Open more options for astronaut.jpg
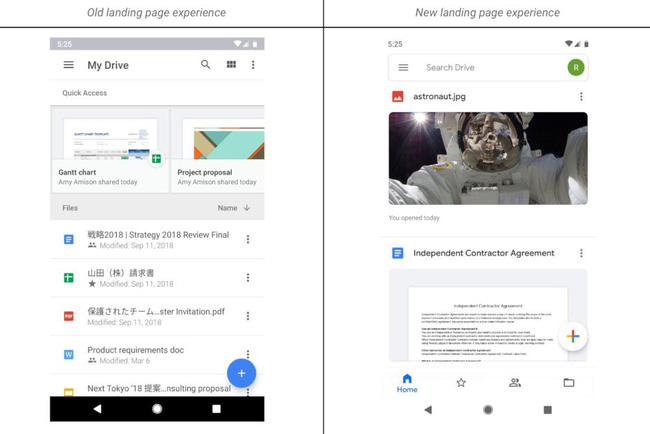650x434 pixels. coord(581,97)
